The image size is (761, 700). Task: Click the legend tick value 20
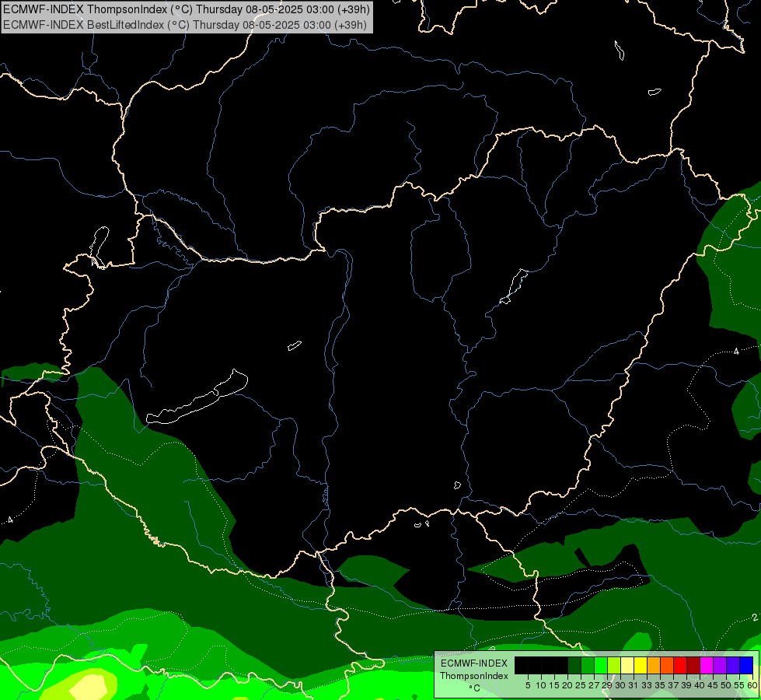568,685
